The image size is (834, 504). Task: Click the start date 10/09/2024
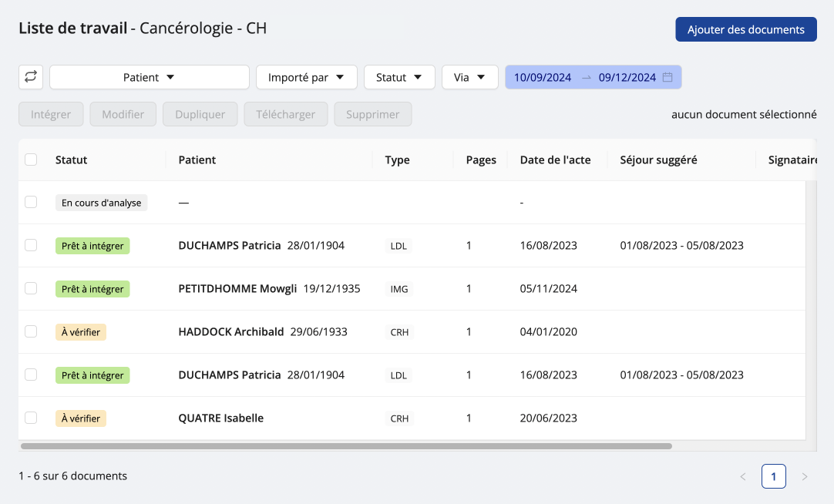pyautogui.click(x=543, y=77)
